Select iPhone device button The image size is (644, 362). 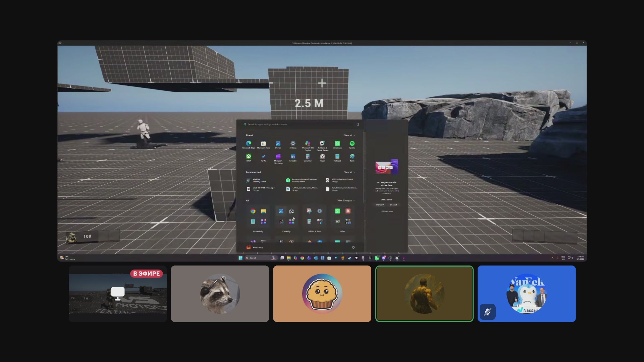(x=393, y=205)
